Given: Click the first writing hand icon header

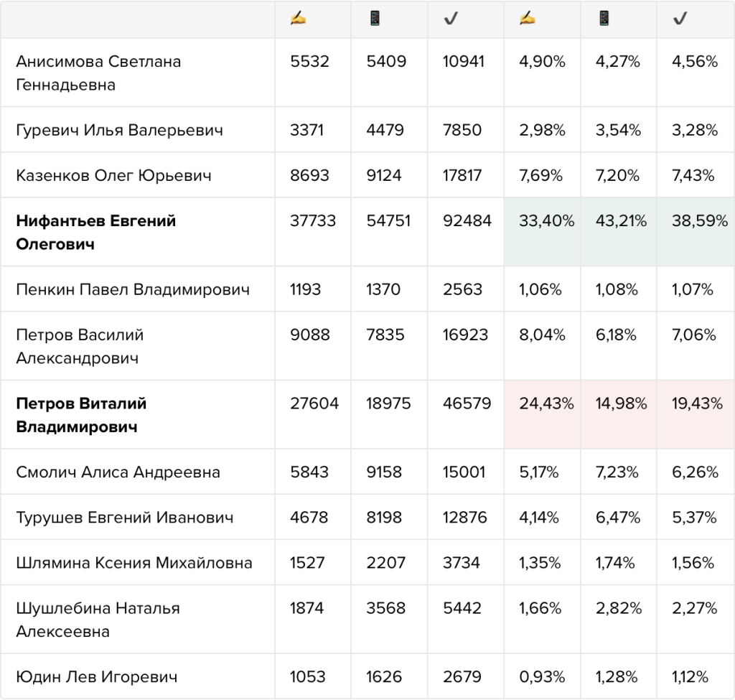Looking at the screenshot, I should (298, 18).
